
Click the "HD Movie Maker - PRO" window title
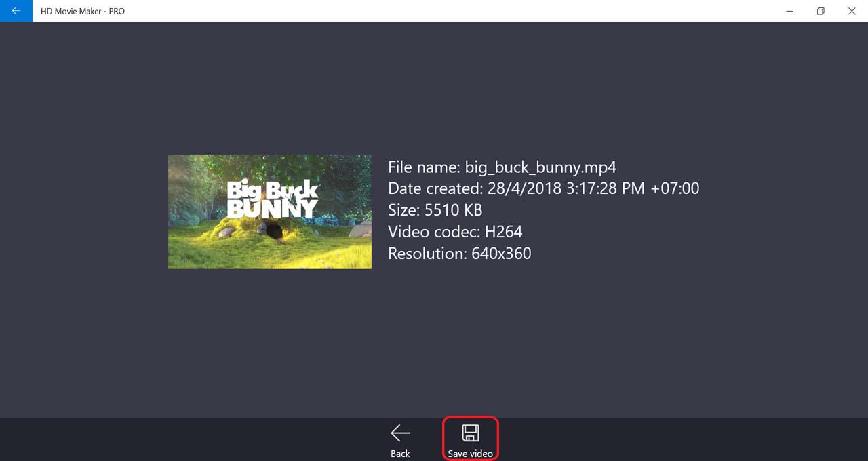83,11
